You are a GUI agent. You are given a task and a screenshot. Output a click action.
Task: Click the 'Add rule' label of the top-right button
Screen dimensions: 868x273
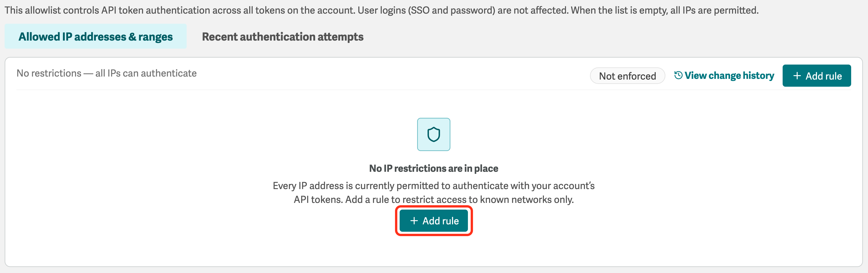[x=823, y=76]
